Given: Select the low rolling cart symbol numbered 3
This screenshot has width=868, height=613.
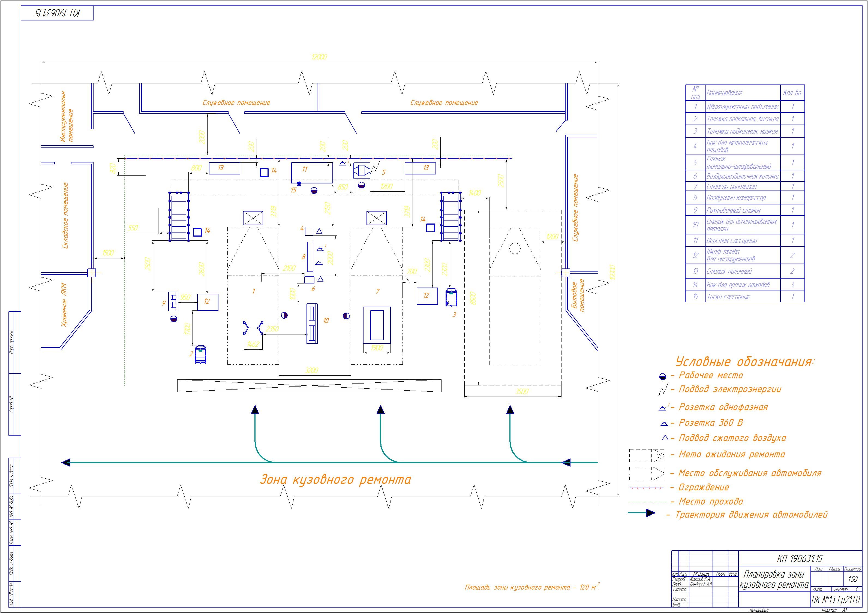Looking at the screenshot, I should tap(451, 297).
